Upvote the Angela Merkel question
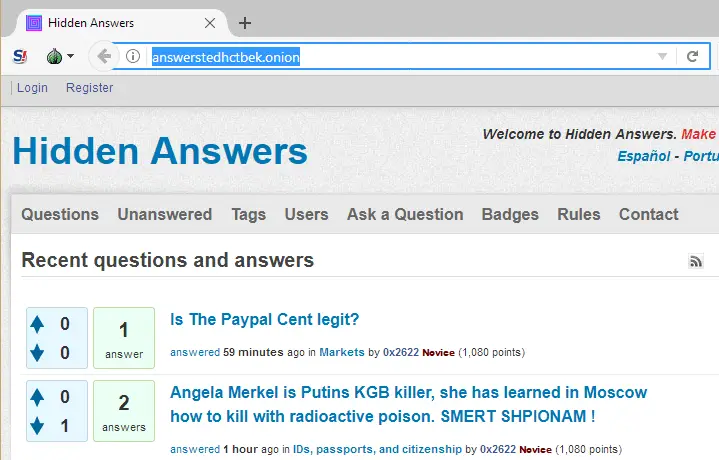The image size is (719, 460). point(37,397)
